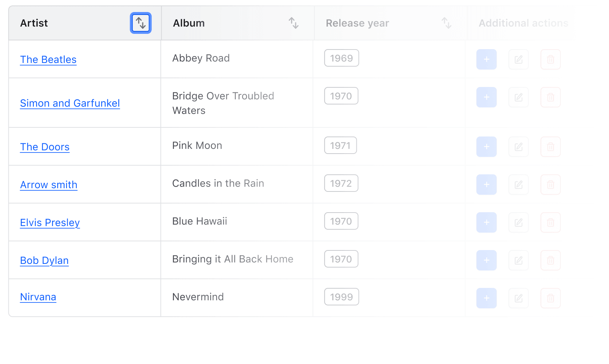Open the Nirvana artist link
This screenshot has height=364, width=609.
(x=38, y=297)
